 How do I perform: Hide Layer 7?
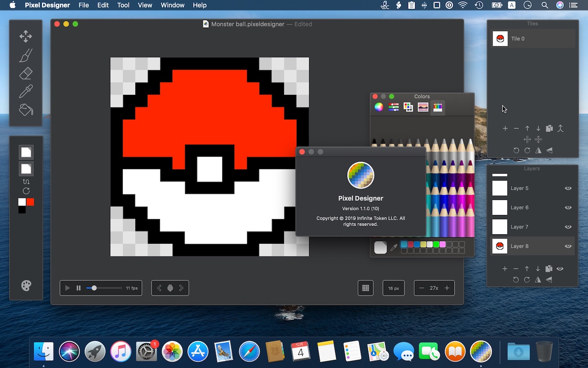click(568, 227)
